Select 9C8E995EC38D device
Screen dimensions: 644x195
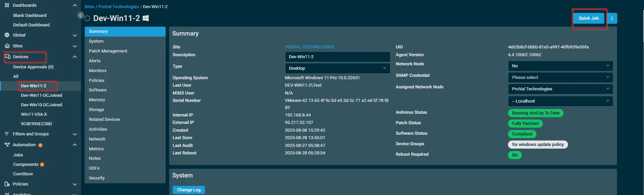[36, 124]
